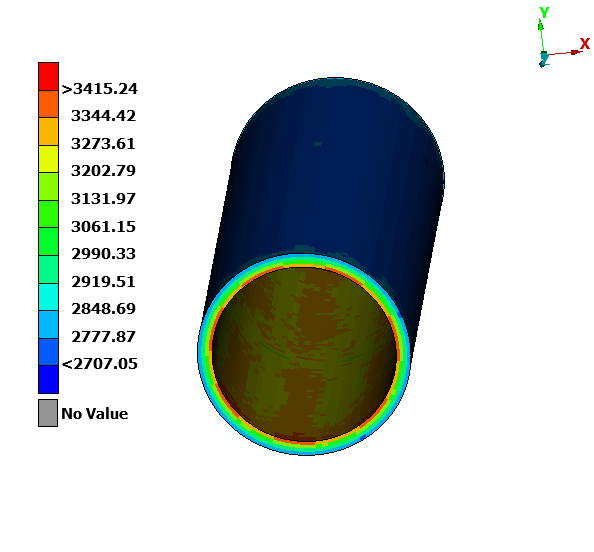Pick the light blue swatch between 2848.69 and 2777.87
Screen dimensions: 594x552
pos(48,325)
